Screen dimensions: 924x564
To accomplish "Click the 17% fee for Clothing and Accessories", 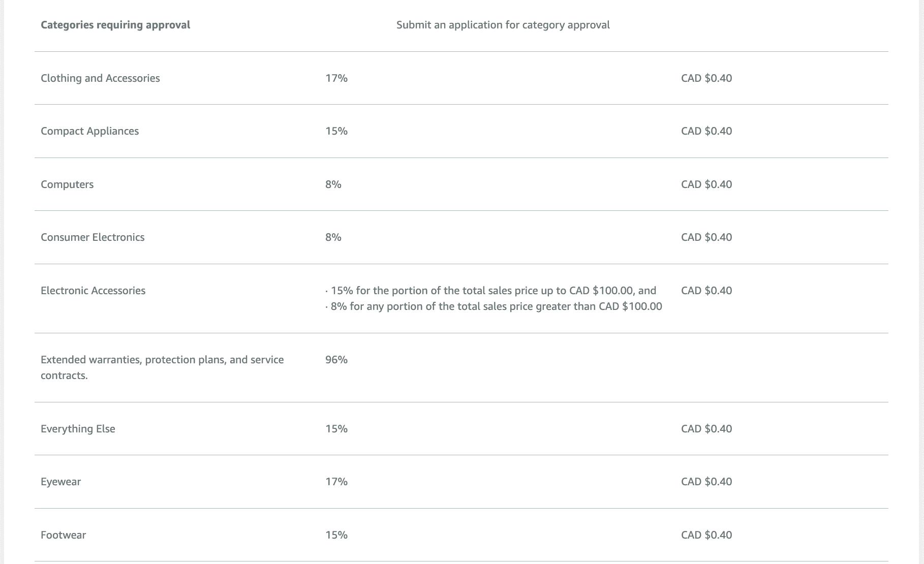I will pos(336,78).
